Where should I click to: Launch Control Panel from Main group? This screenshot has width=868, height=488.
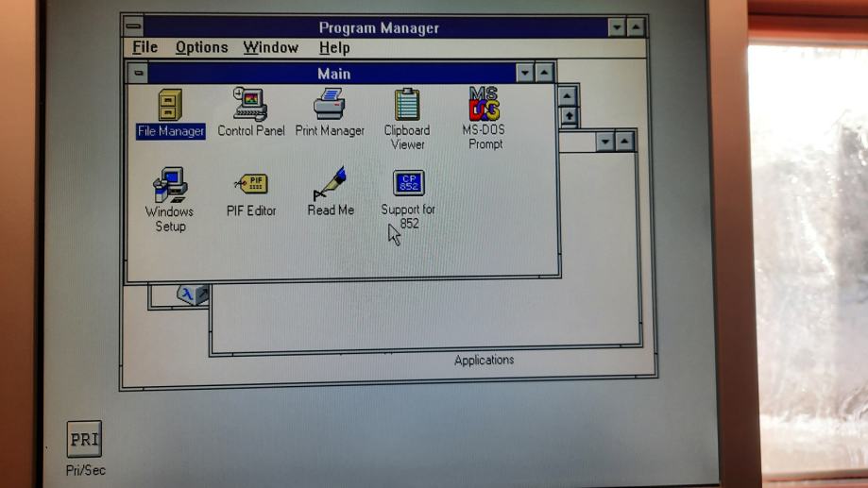coord(250,106)
